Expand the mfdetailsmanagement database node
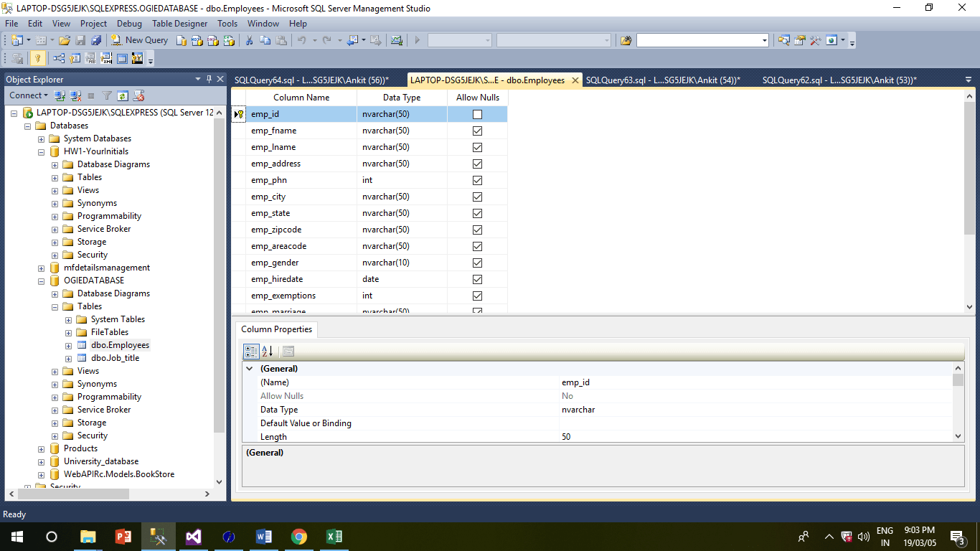Image resolution: width=980 pixels, height=551 pixels. pyautogui.click(x=42, y=268)
